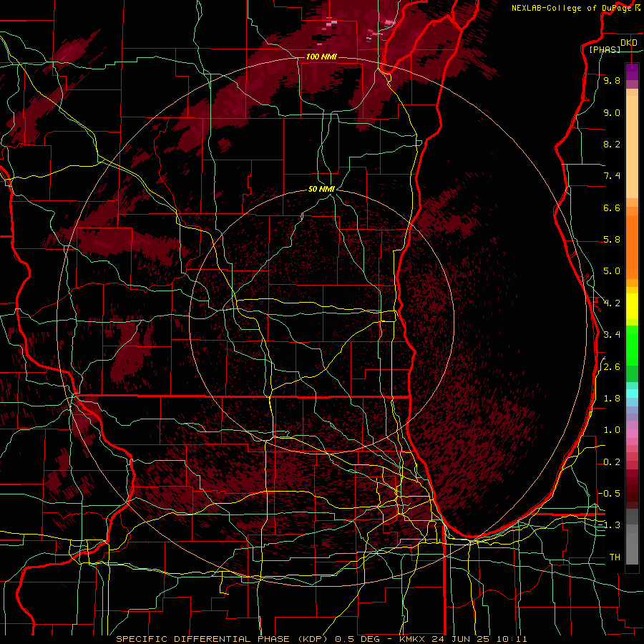
Task: Click the DKD label above the scale
Action: tap(628, 42)
